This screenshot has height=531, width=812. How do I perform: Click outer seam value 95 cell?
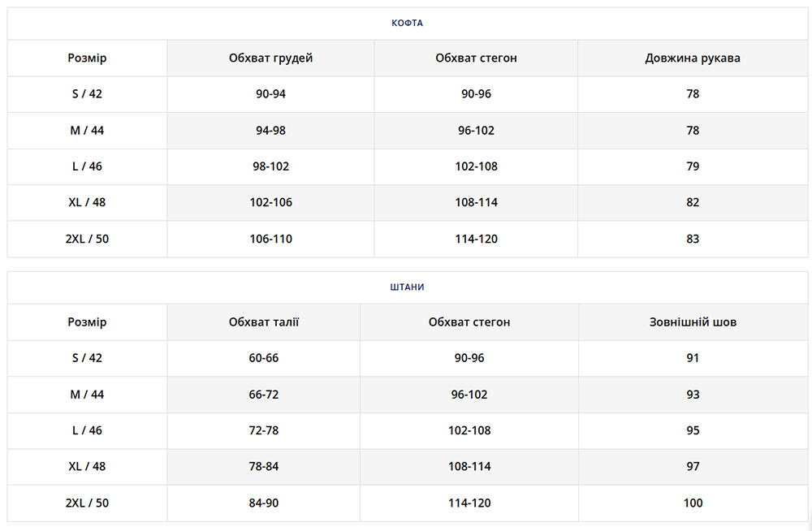[x=693, y=430]
